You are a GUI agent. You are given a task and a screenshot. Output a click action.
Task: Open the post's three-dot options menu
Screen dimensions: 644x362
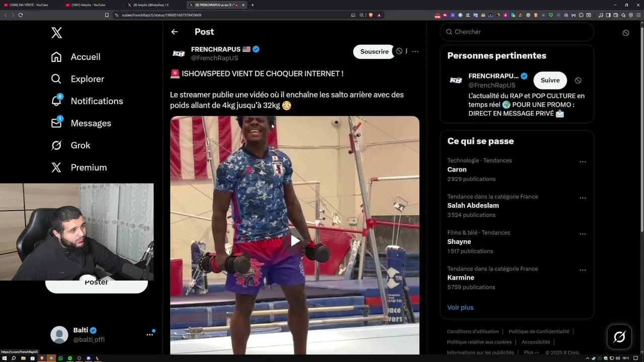pos(415,51)
